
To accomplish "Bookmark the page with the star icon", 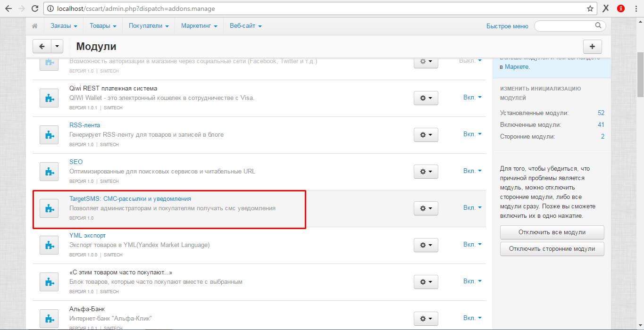I will pyautogui.click(x=590, y=8).
